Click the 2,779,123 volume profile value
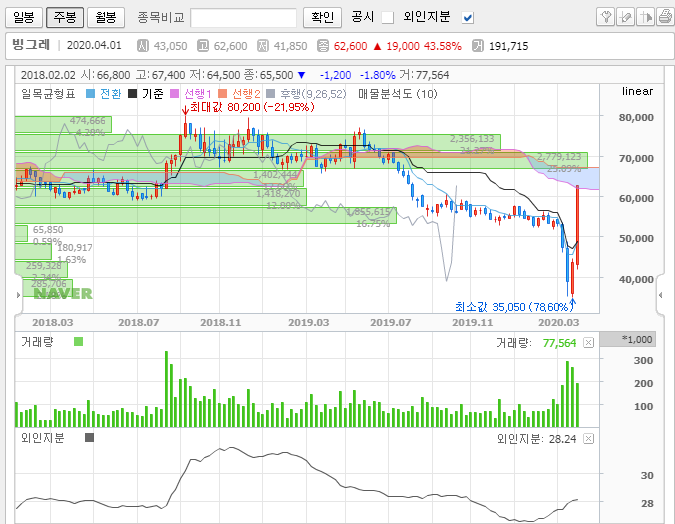This screenshot has width=675, height=524. [559, 156]
